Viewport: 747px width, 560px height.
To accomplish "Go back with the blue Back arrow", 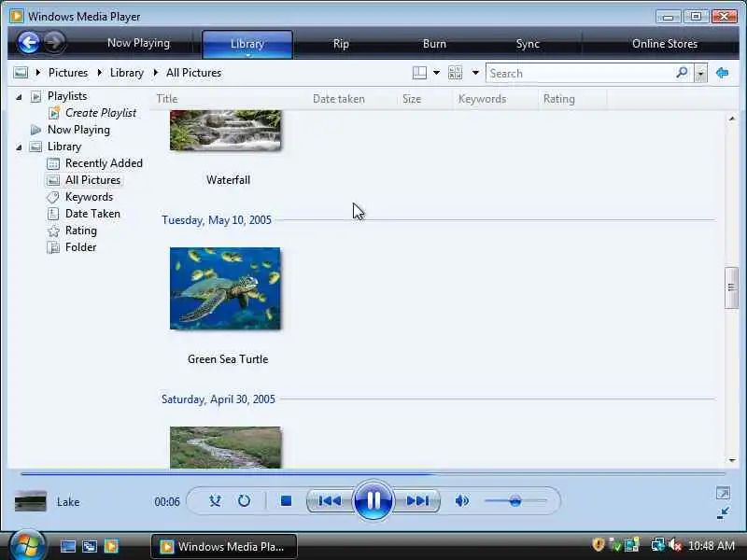I will [29, 43].
